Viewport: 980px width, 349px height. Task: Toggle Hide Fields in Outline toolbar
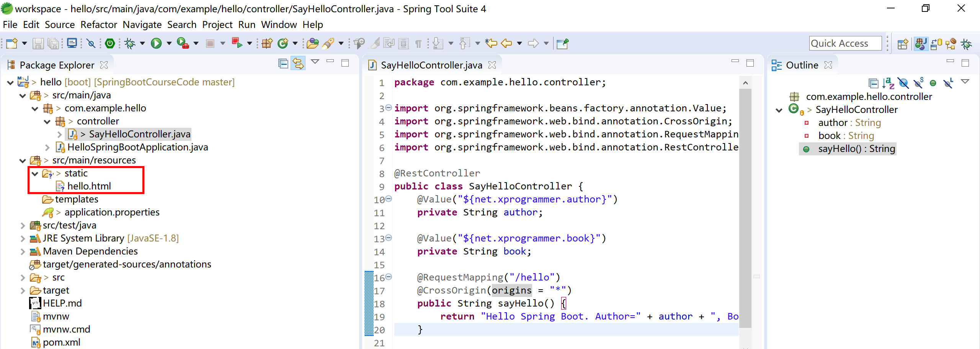point(903,83)
